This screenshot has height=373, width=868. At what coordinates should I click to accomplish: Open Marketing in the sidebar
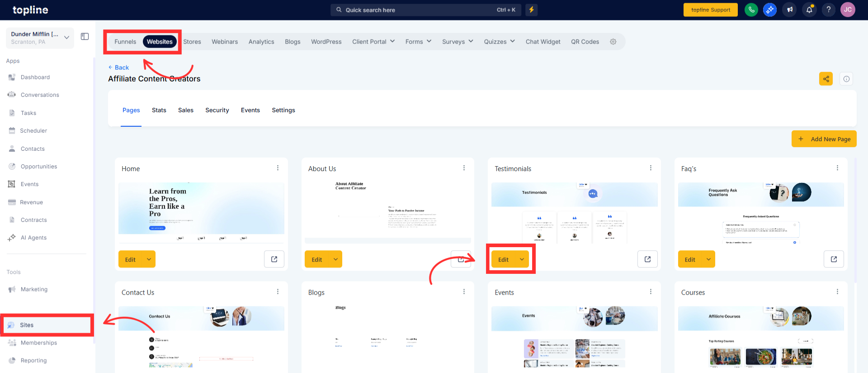[x=34, y=289]
